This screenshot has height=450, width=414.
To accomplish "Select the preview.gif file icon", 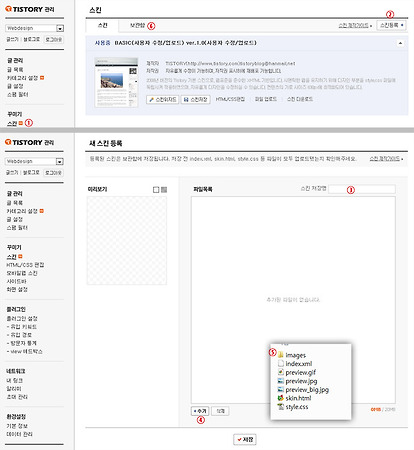I will click(x=280, y=372).
